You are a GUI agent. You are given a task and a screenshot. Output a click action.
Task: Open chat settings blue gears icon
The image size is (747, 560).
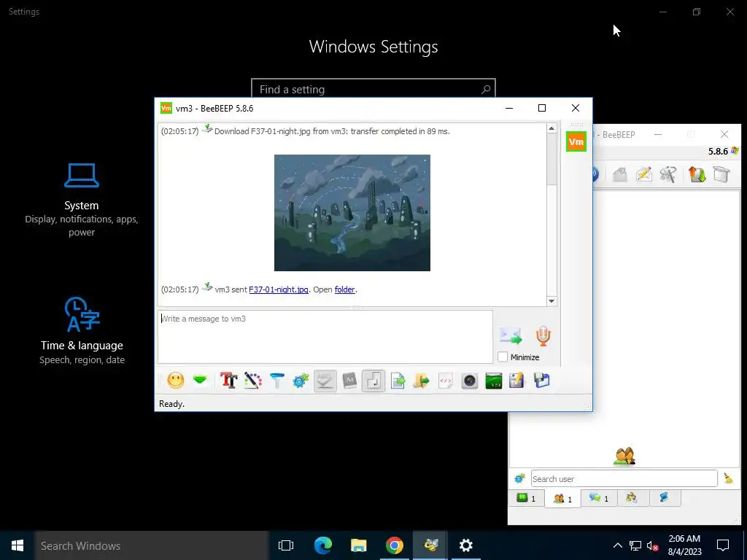pyautogui.click(x=301, y=381)
